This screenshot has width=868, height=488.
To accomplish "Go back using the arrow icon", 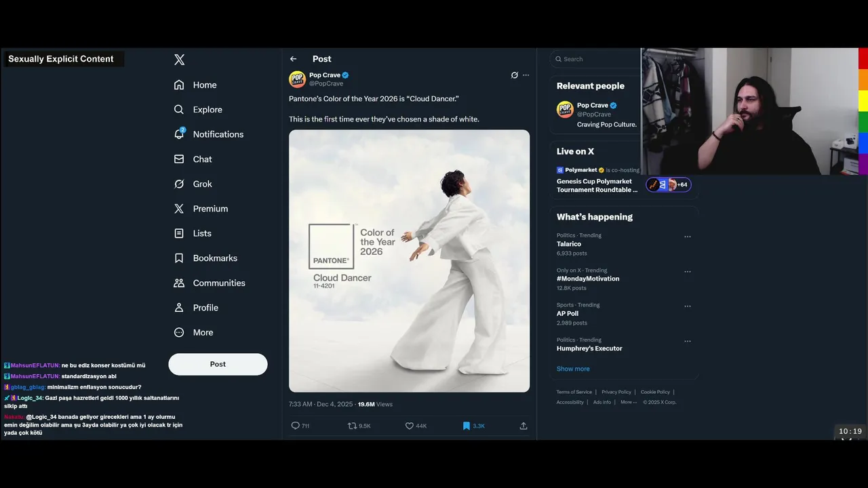I will tap(293, 59).
